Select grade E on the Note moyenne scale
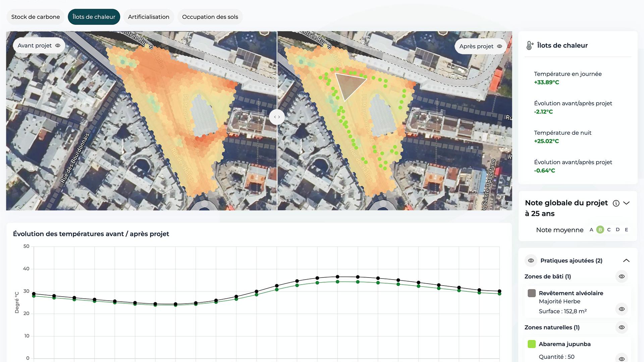Viewport: 644px width, 362px height. pos(627,230)
